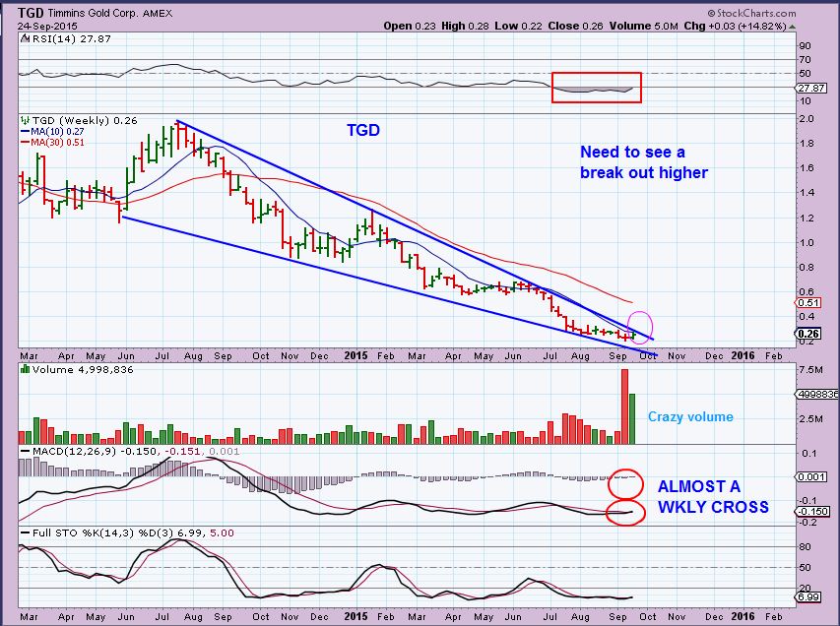Click the Open 0.23 value
The image size is (840, 626).
tap(410, 26)
